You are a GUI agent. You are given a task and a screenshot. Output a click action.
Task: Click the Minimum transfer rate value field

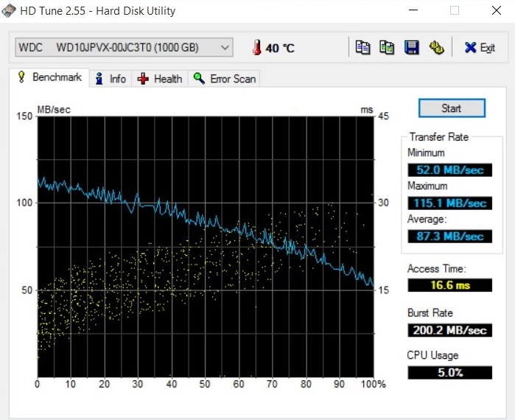click(449, 170)
